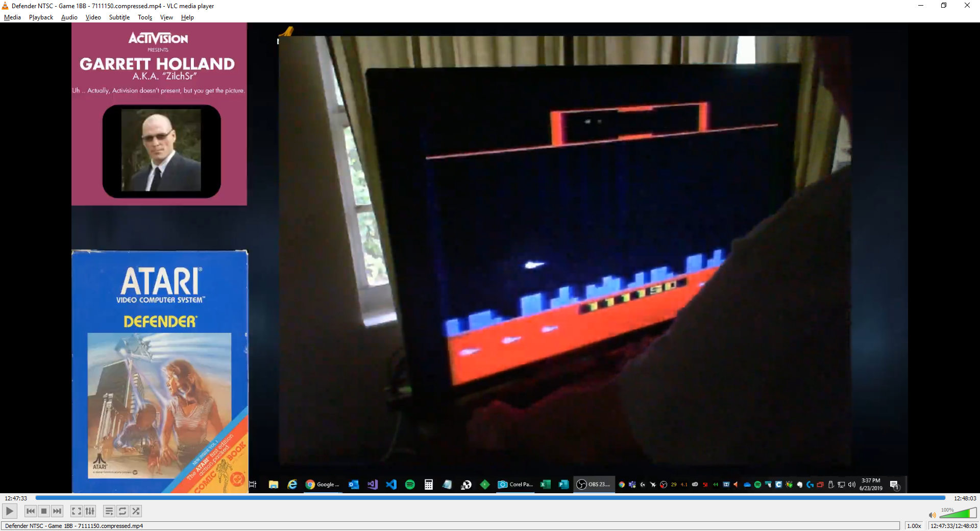The width and height of the screenshot is (980, 531).
Task: Toggle loop repeat mode
Action: (x=122, y=511)
